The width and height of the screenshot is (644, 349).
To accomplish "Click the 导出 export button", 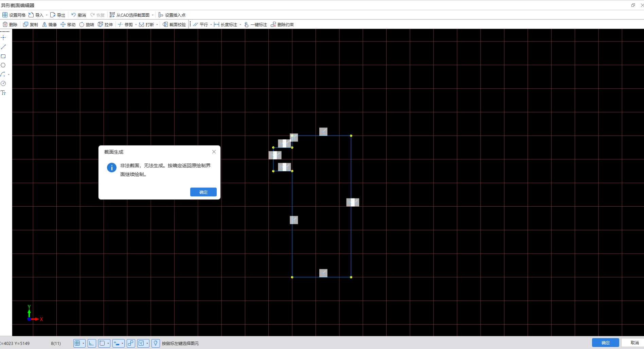I will pyautogui.click(x=58, y=15).
